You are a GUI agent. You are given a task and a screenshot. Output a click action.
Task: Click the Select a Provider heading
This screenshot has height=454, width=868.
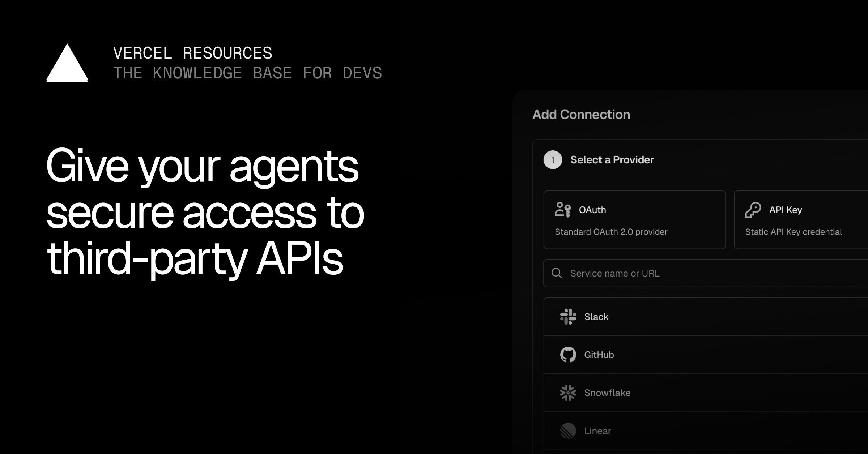click(x=612, y=160)
